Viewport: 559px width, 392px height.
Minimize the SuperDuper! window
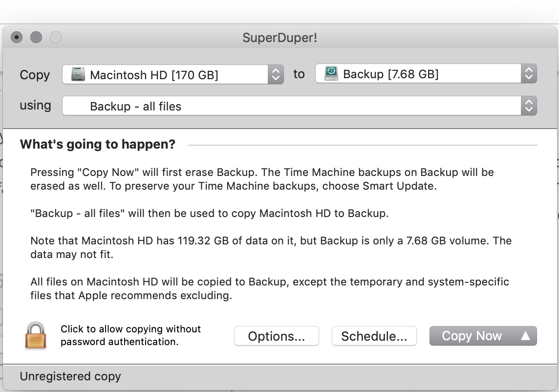tap(36, 37)
